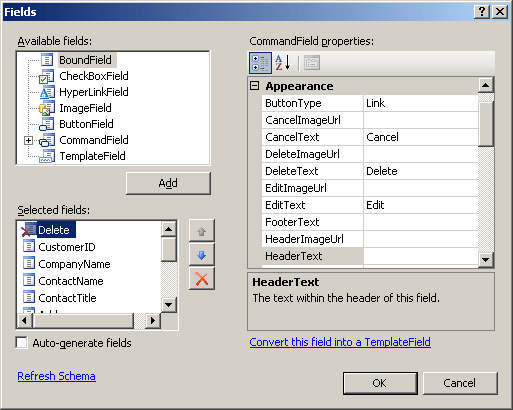The height and width of the screenshot is (410, 513).
Task: Collapse the Appearance property category
Action: tap(255, 86)
